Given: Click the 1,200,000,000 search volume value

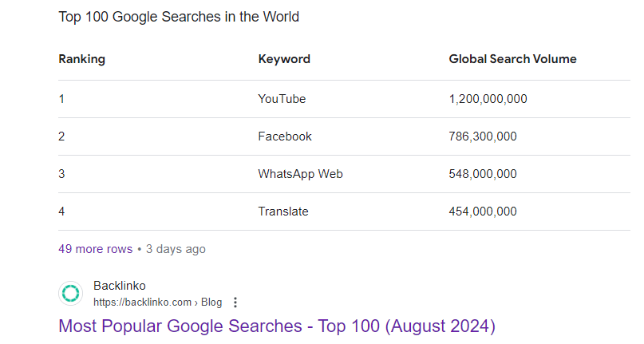Looking at the screenshot, I should click(488, 99).
